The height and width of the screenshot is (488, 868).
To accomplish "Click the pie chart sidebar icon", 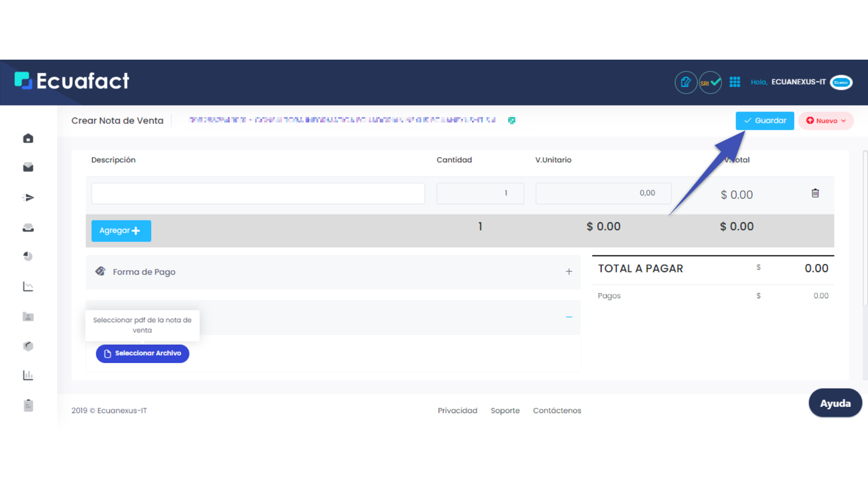I will 28,256.
